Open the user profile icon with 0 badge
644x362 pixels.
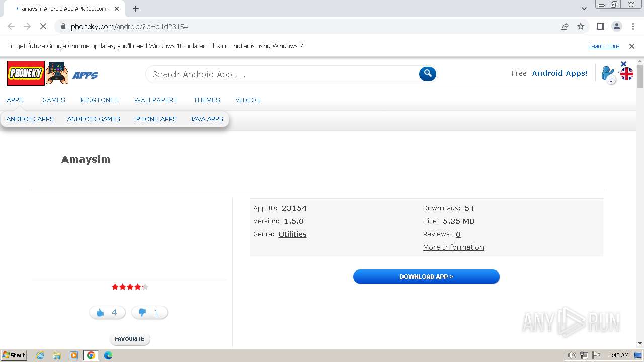[x=608, y=74]
